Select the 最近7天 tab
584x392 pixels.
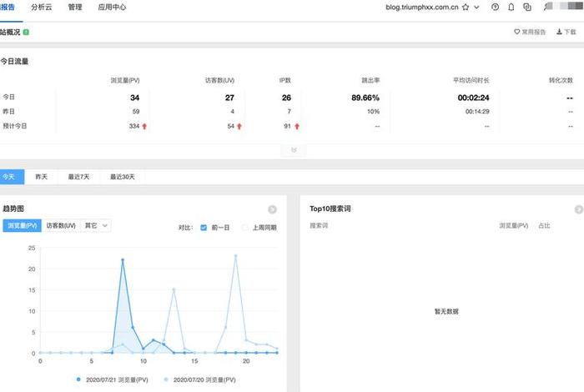tap(79, 177)
